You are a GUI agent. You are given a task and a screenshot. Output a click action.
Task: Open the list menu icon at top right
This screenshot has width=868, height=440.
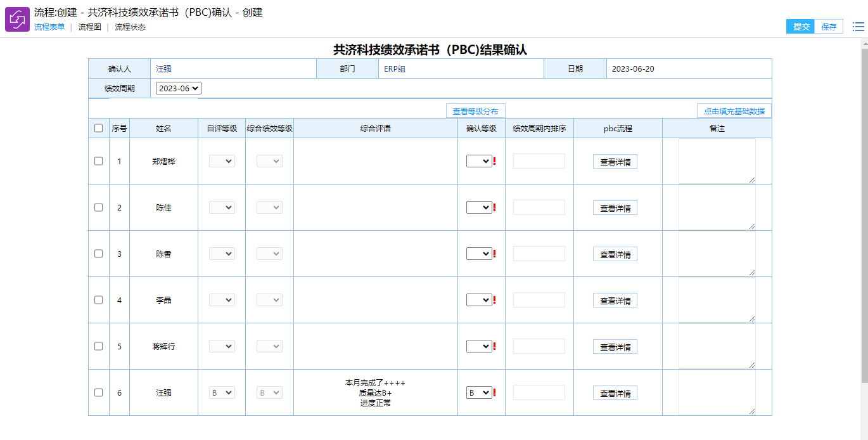pos(858,27)
